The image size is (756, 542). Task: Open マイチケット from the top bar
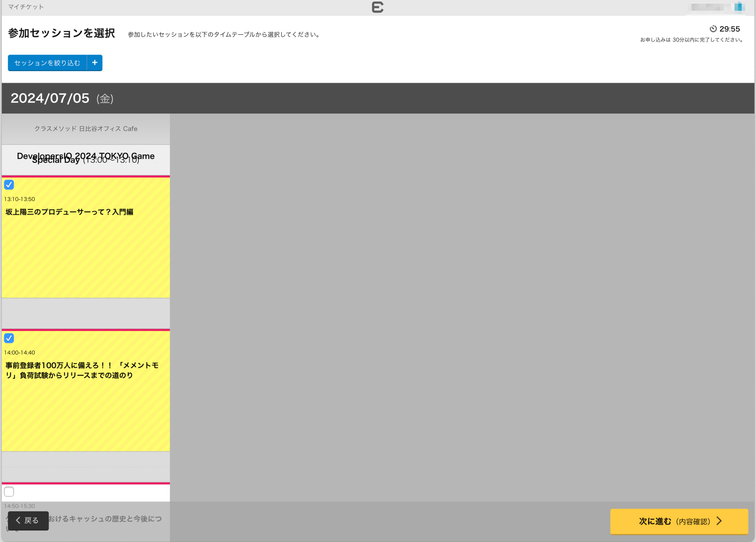pos(26,6)
